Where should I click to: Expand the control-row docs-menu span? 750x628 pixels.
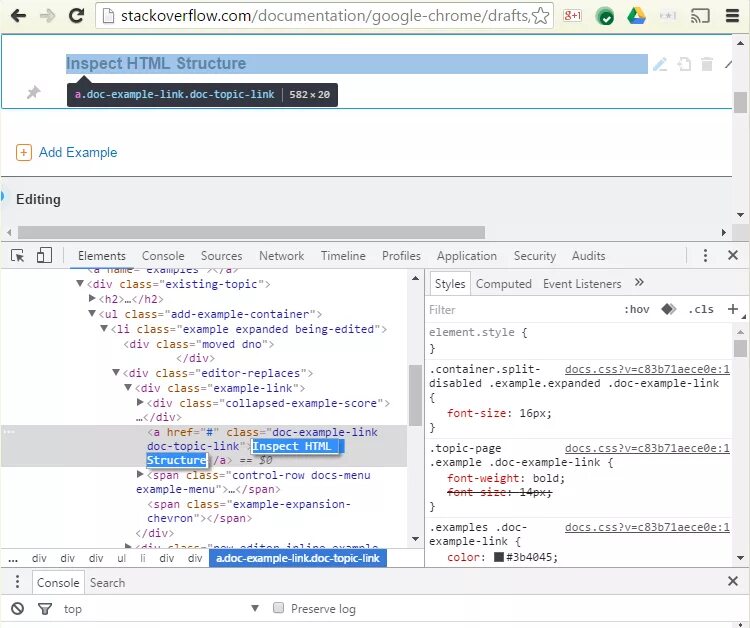(x=141, y=474)
